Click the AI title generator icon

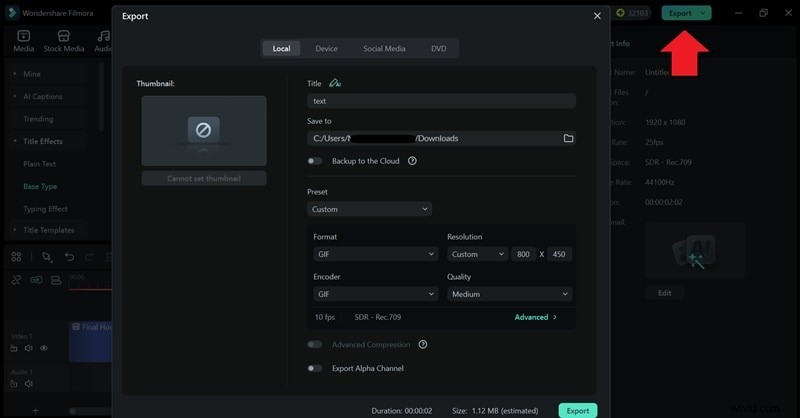tap(335, 84)
